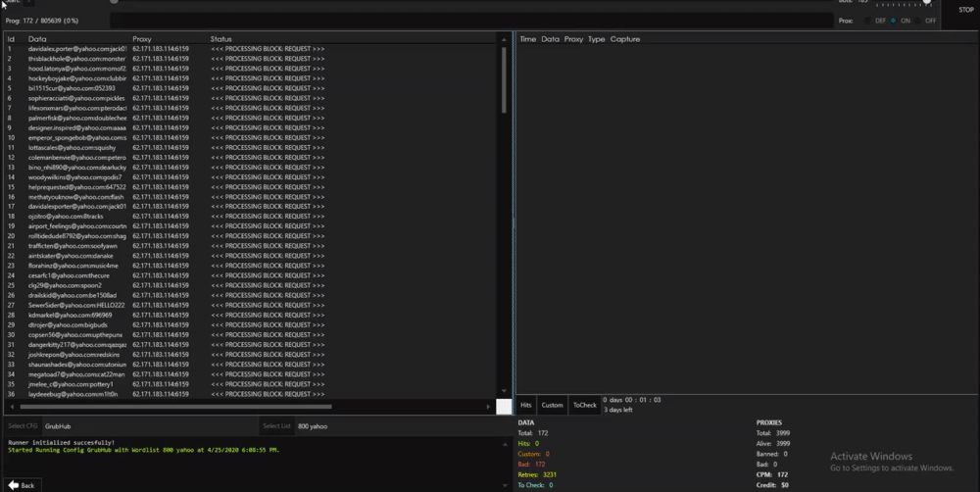Click the 'Credit: $0' value
The width and height of the screenshot is (980, 492).
pos(772,485)
